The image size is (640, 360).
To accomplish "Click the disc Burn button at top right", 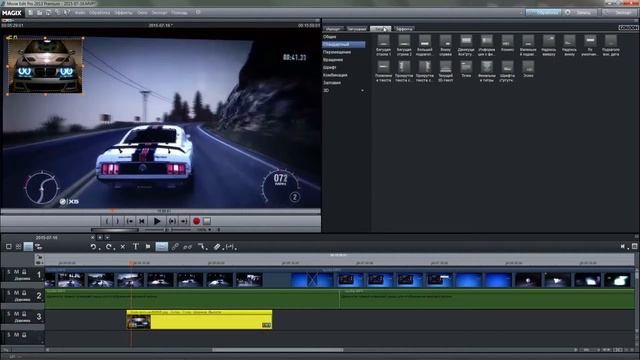I will coord(579,12).
